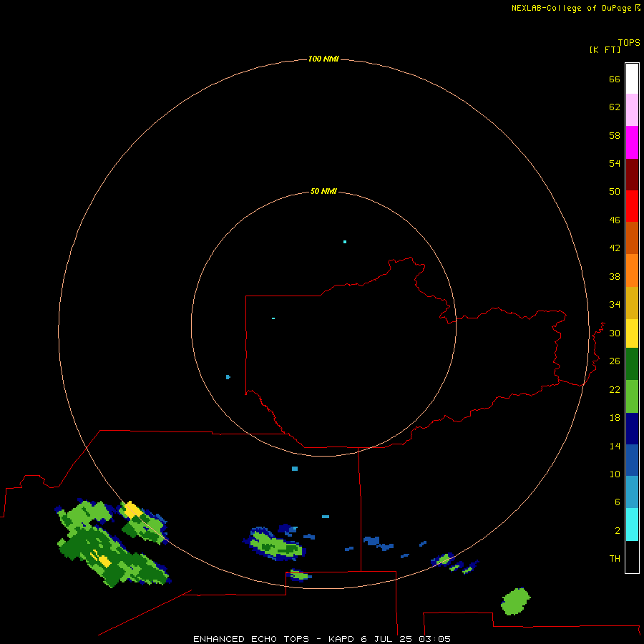Click the light pink 62 kft swatch
The width and height of the screenshot is (644, 644).
coord(632,110)
